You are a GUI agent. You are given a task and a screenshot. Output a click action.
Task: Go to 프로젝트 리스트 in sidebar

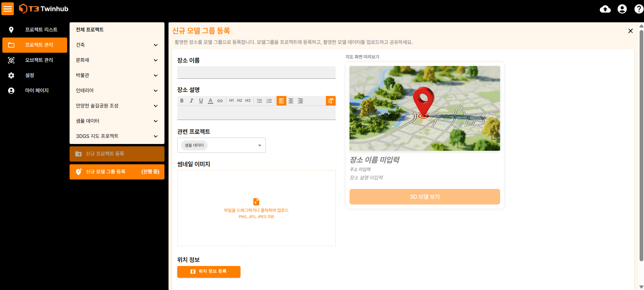(x=35, y=30)
